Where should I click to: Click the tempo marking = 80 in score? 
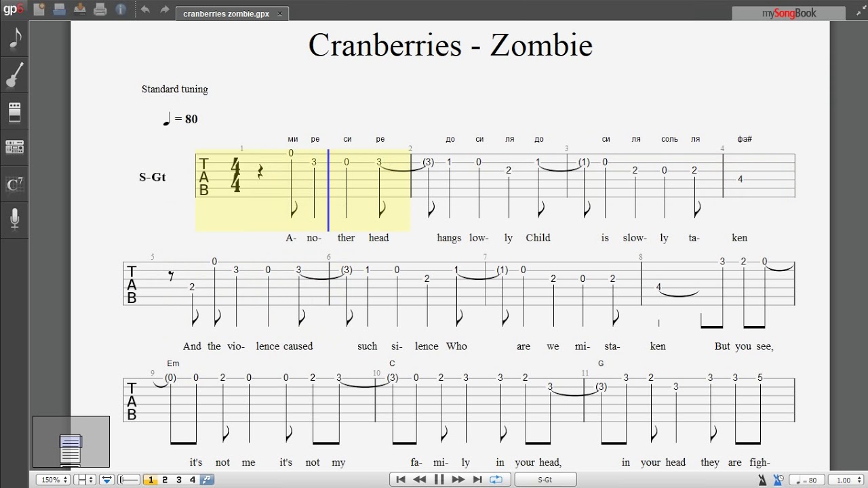(180, 119)
